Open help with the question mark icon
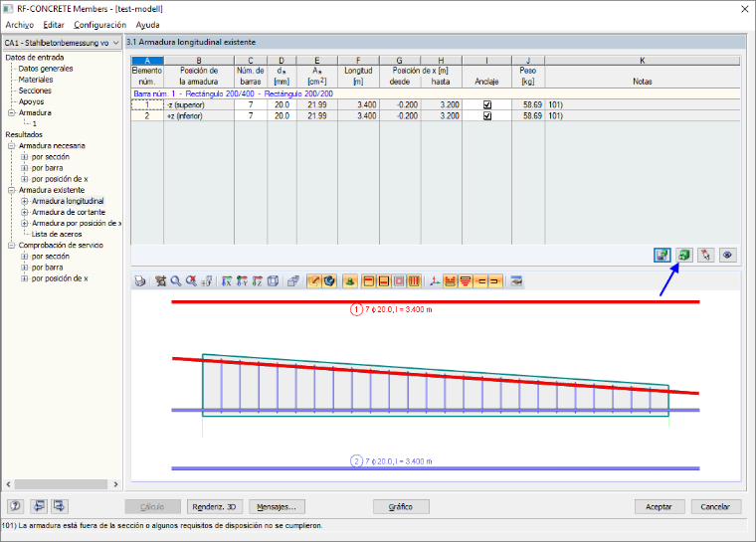Viewport: 756px width, 542px height. pyautogui.click(x=16, y=506)
